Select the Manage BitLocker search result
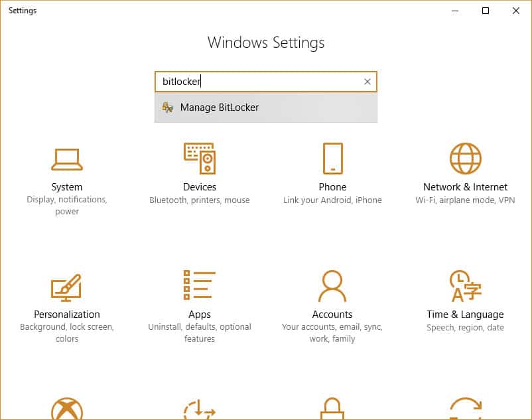 [x=265, y=107]
